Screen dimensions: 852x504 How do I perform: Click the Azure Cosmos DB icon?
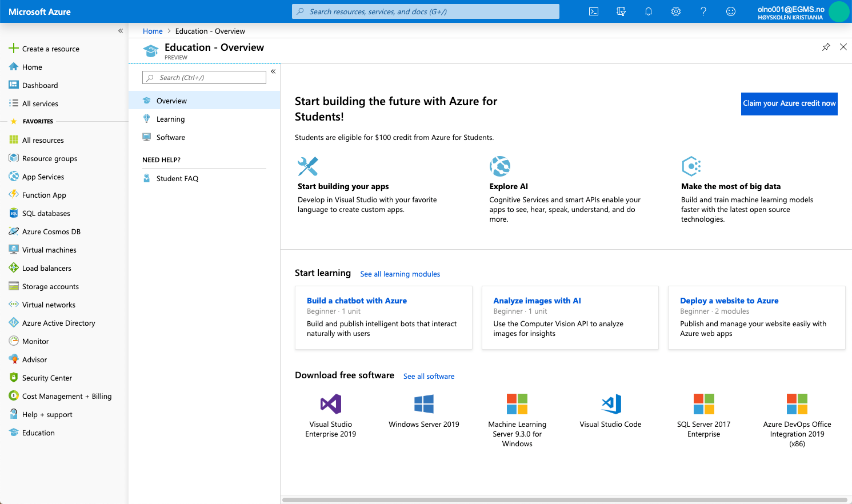click(14, 231)
